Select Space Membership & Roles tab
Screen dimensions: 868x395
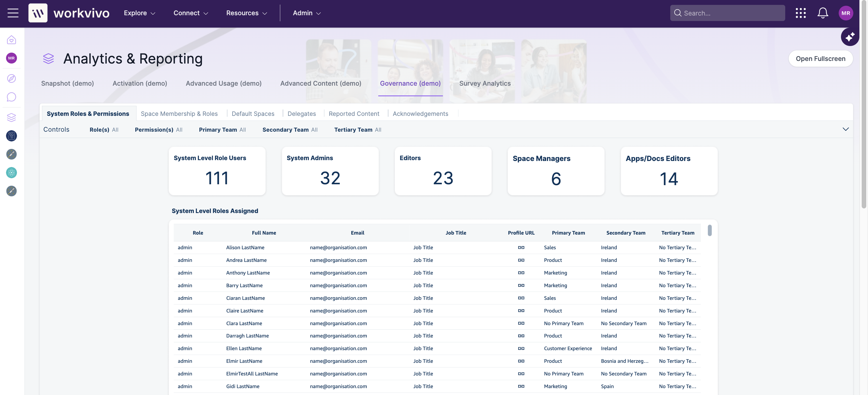pos(179,114)
